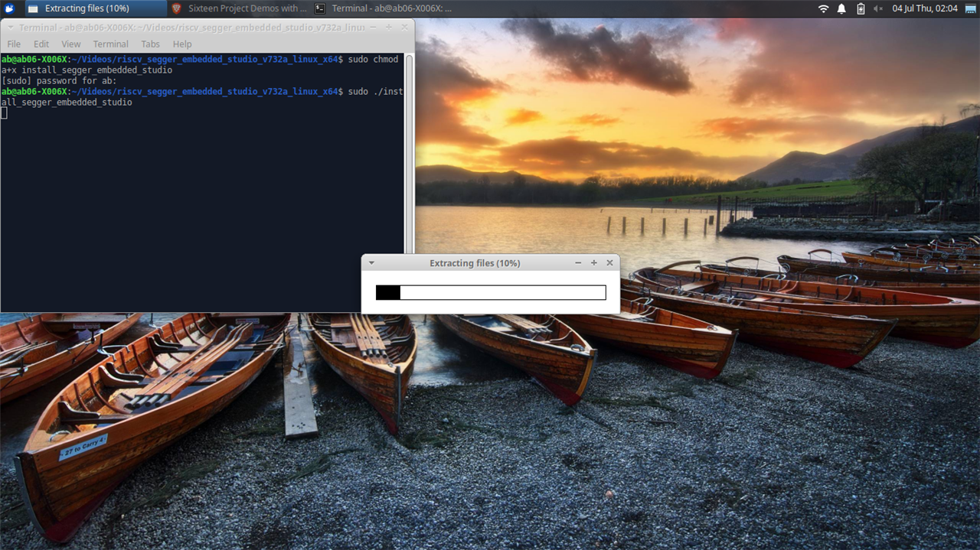Click the Wi-Fi network icon in panel
Screen dimensions: 980x550
click(824, 8)
